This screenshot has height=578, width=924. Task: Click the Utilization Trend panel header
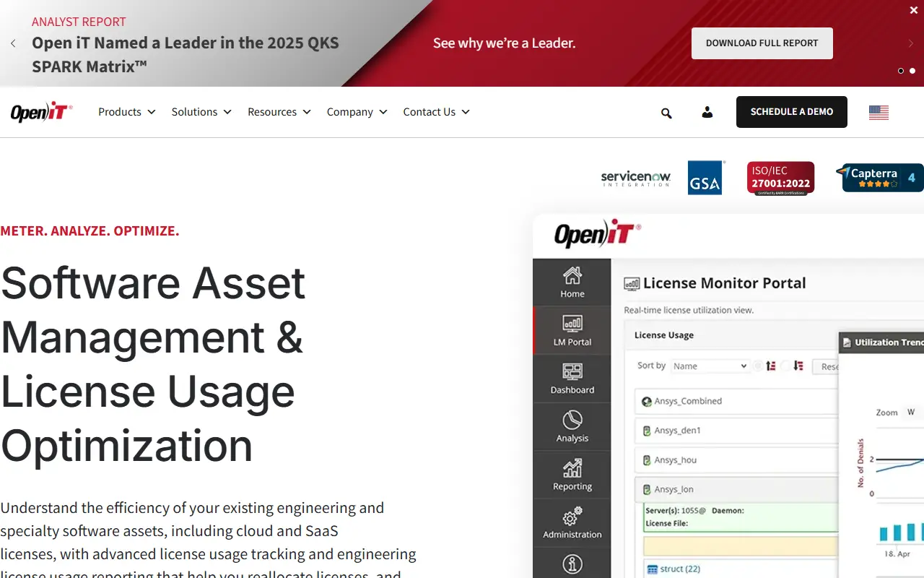click(x=881, y=342)
